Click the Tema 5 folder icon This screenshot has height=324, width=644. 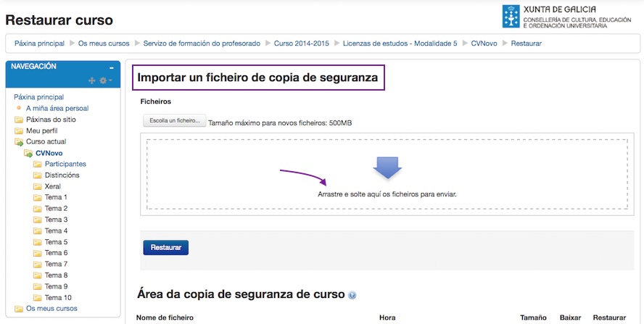click(x=38, y=242)
